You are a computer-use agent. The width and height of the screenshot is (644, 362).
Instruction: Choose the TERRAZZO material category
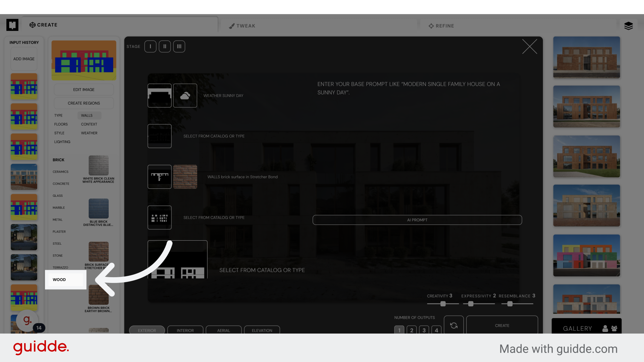coord(60,267)
